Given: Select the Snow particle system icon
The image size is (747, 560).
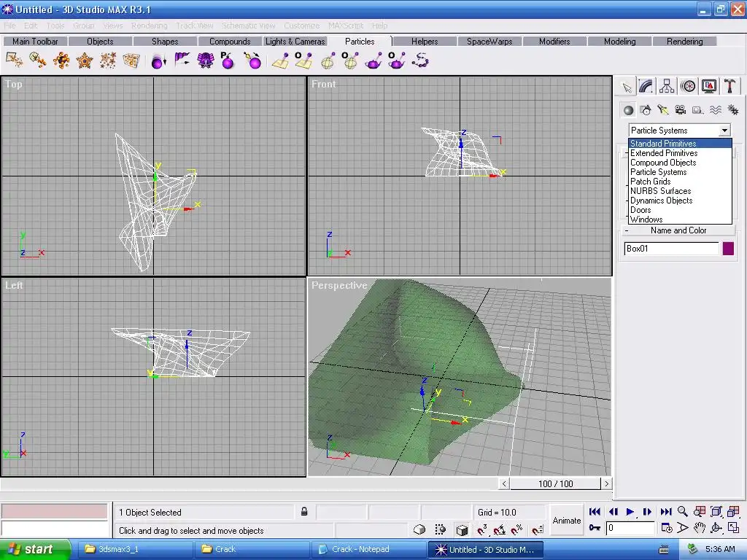Looking at the screenshot, I should click(108, 61).
